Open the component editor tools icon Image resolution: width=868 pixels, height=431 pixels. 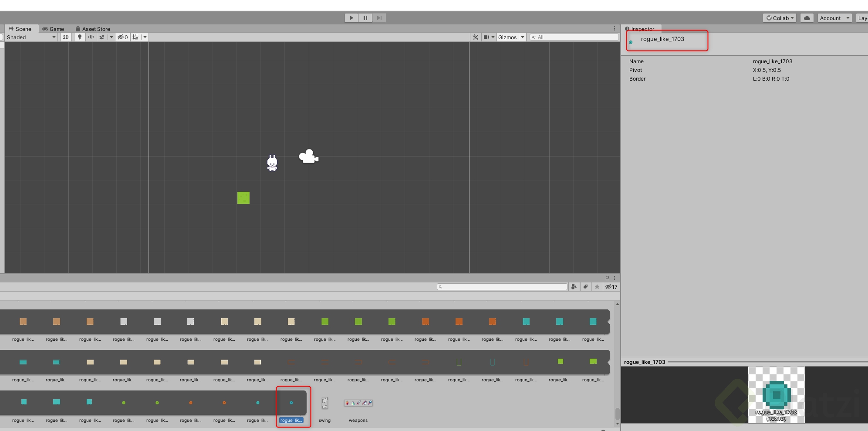(476, 37)
